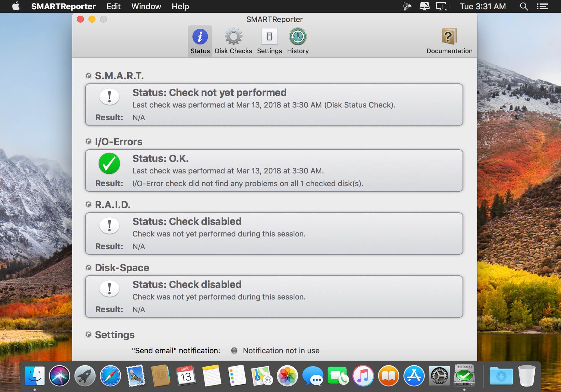The image size is (561, 392).
Task: Close the SMARTReporter window
Action: coord(80,19)
